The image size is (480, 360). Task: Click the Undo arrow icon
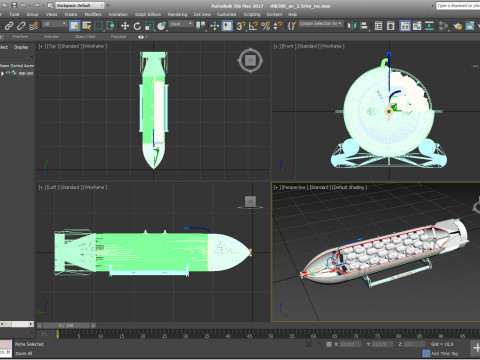(x=23, y=5)
